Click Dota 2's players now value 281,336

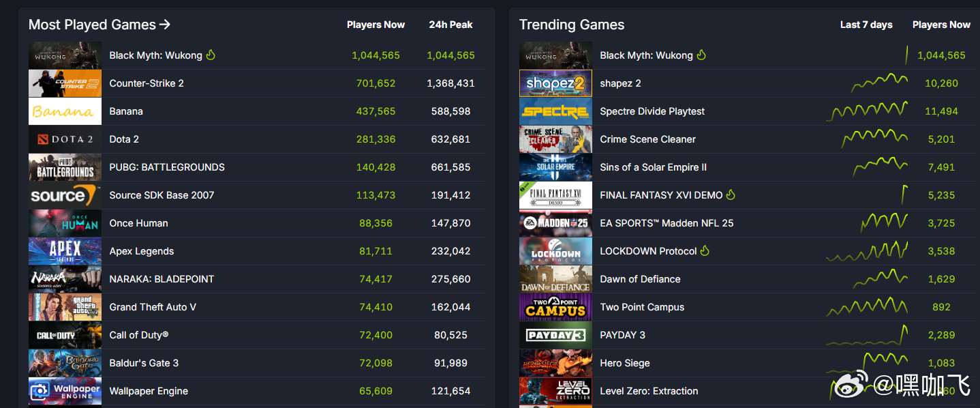376,139
